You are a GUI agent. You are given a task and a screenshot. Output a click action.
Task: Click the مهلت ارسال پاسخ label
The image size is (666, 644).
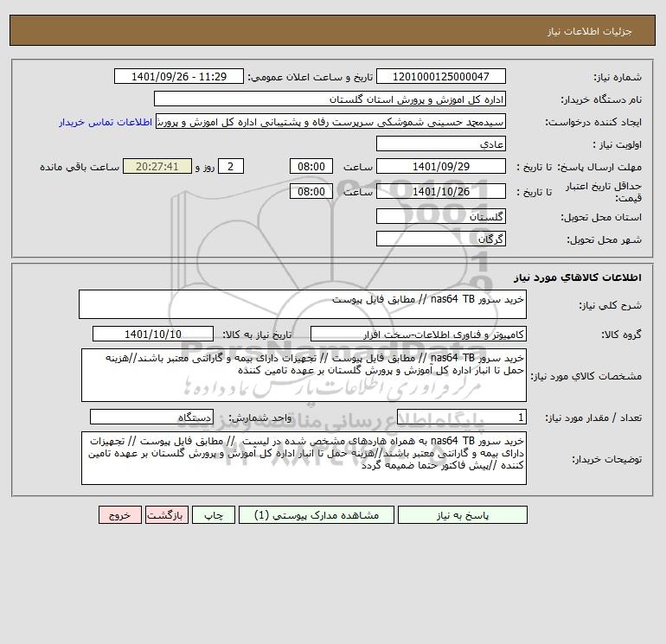[x=599, y=167]
